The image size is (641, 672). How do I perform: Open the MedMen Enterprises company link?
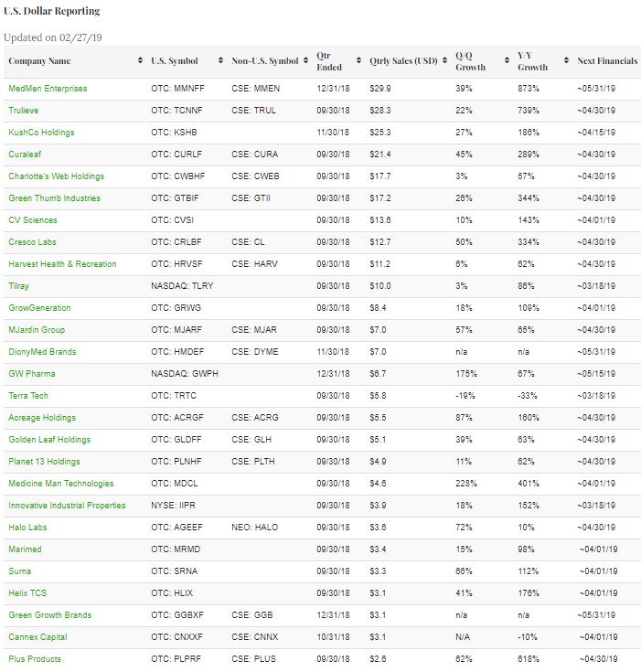[x=48, y=89]
